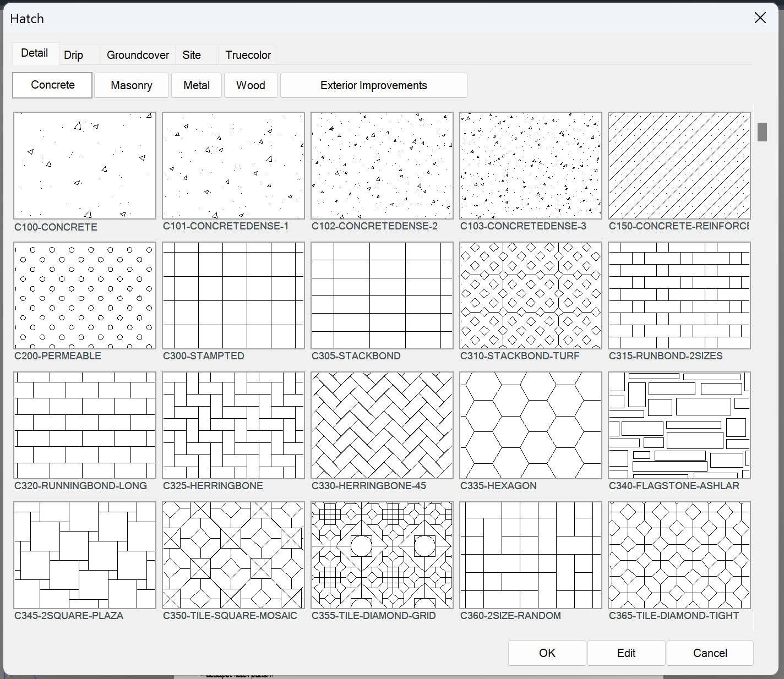Viewport: 784px width, 679px height.
Task: Click the C335-HEXAGON label text
Action: coord(498,486)
